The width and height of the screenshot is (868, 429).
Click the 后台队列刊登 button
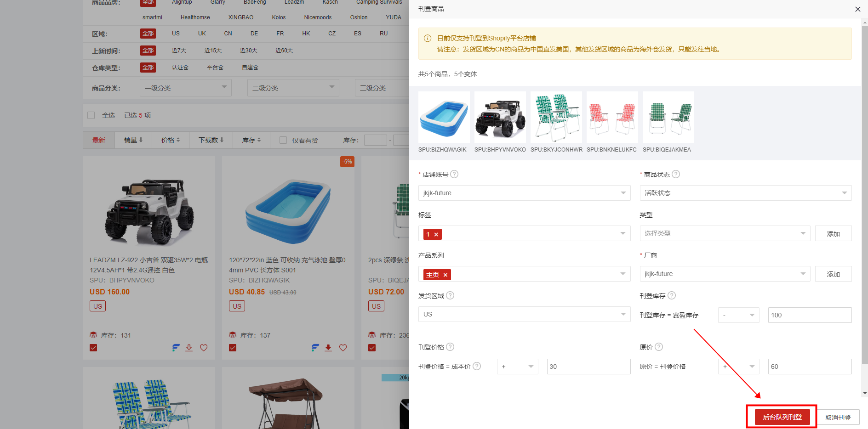pyautogui.click(x=782, y=417)
